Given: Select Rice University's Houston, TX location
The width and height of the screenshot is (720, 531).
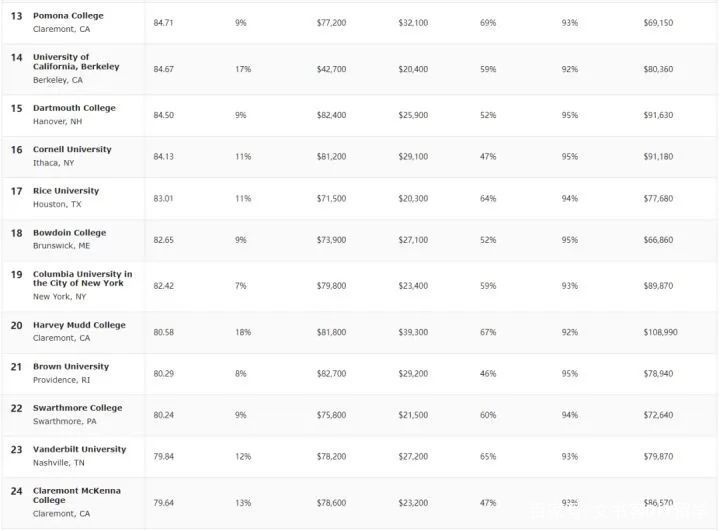Looking at the screenshot, I should click(57, 204).
